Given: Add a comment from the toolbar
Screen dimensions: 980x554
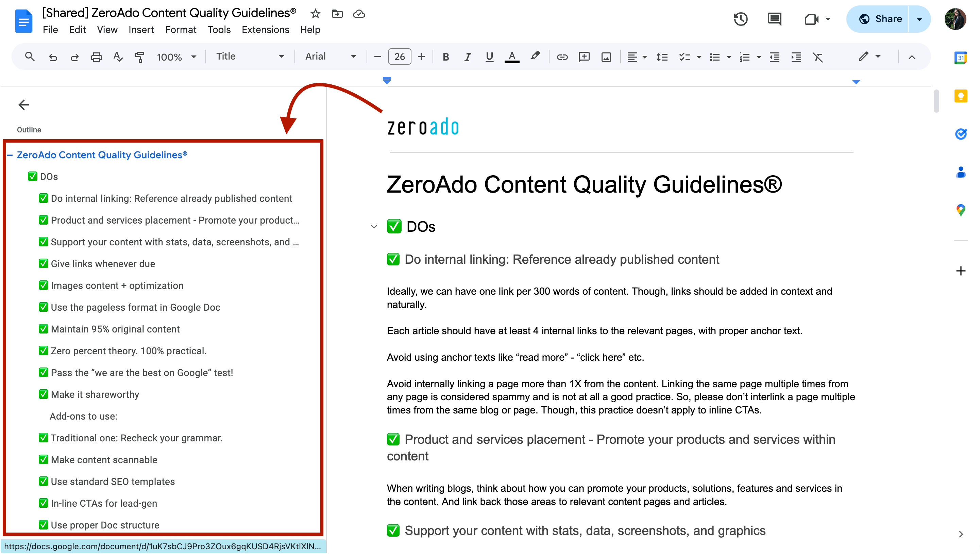Looking at the screenshot, I should click(584, 57).
